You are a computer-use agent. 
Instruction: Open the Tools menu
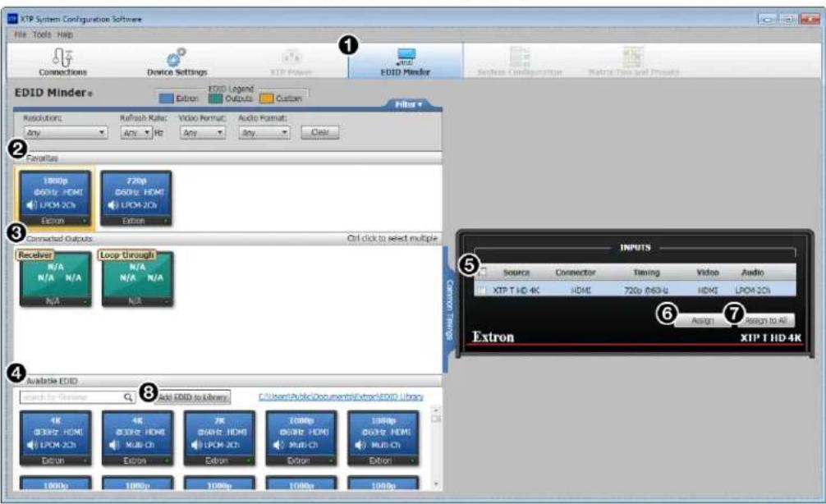pyautogui.click(x=42, y=34)
